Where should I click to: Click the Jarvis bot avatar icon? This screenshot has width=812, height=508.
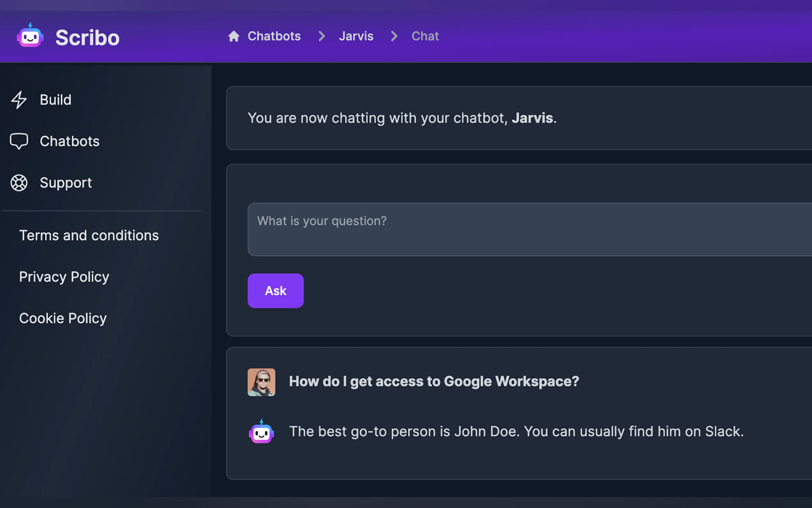[x=261, y=432]
